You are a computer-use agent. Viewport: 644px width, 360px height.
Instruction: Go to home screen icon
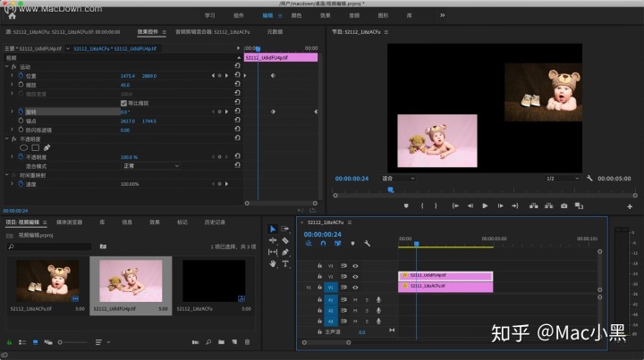(x=12, y=15)
